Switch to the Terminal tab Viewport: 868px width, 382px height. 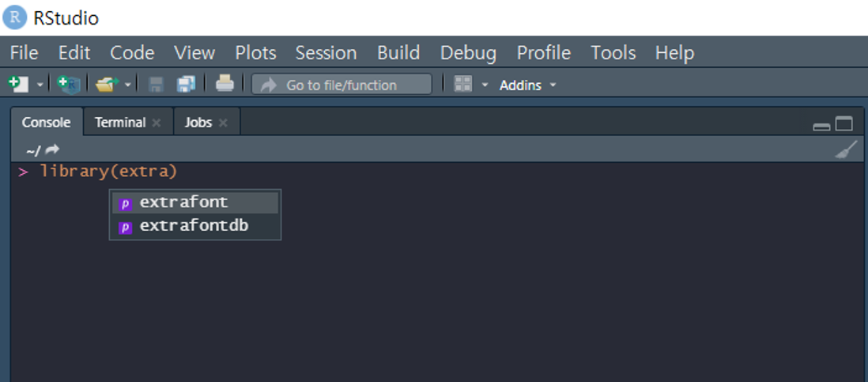120,123
